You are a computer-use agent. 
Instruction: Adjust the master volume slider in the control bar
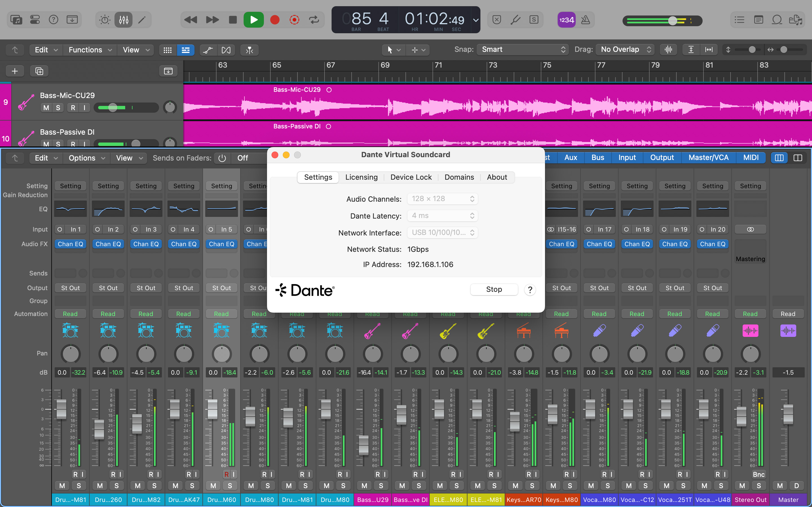tap(673, 21)
